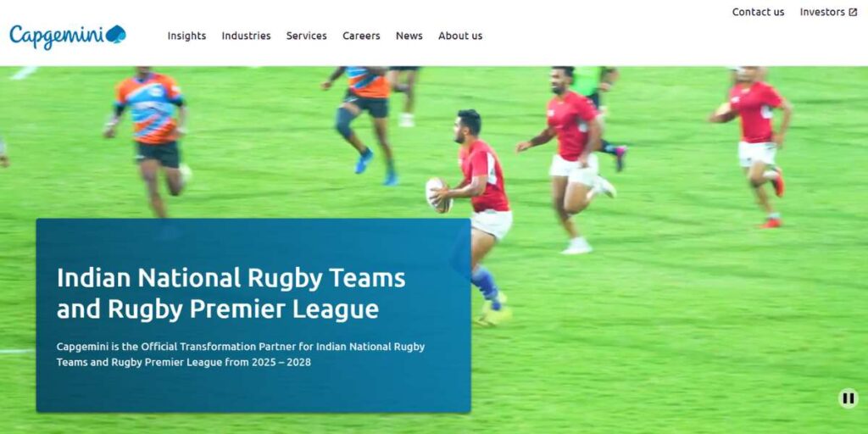This screenshot has height=434, width=868.
Task: Expand the Services navigation item
Action: [306, 36]
